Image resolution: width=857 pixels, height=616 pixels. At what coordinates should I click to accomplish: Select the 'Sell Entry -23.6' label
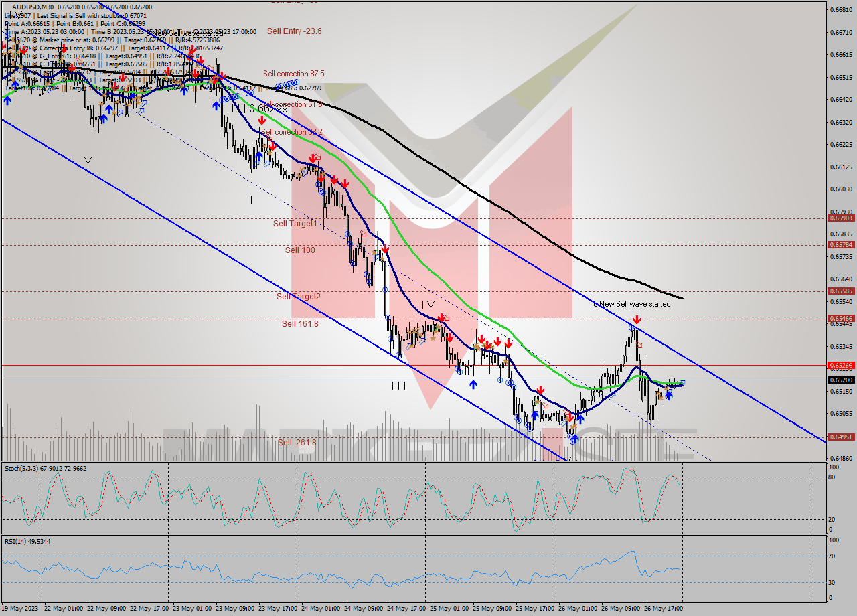click(294, 31)
